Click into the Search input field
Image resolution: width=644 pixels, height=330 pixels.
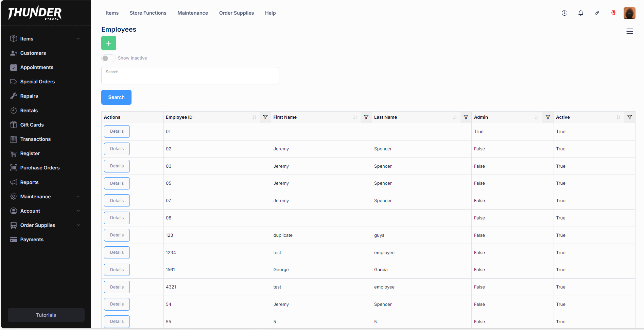(190, 77)
